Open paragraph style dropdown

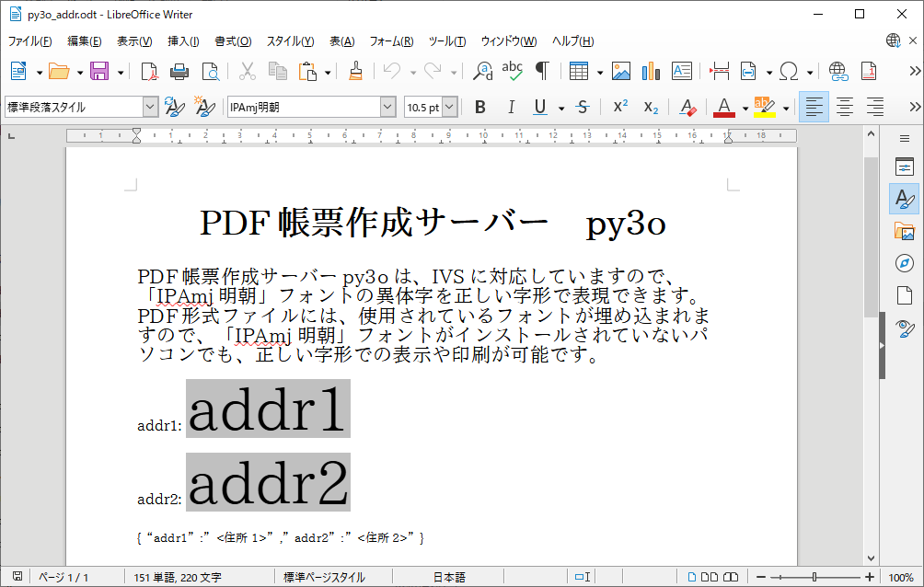click(x=150, y=107)
